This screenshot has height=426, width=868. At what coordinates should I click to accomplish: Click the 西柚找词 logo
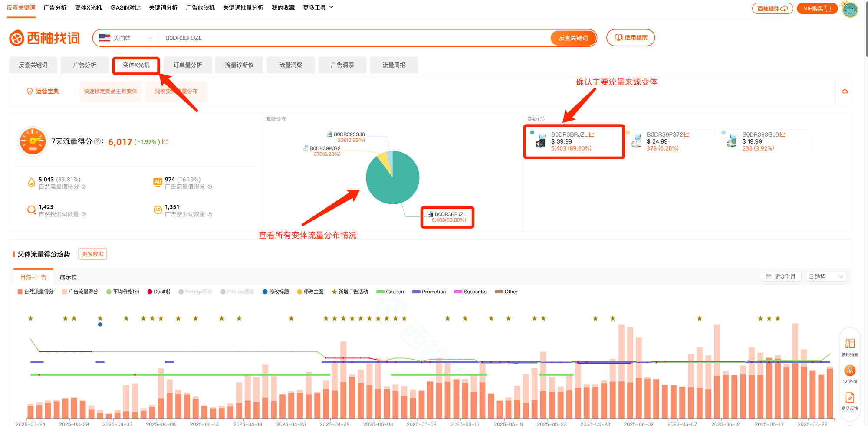44,38
